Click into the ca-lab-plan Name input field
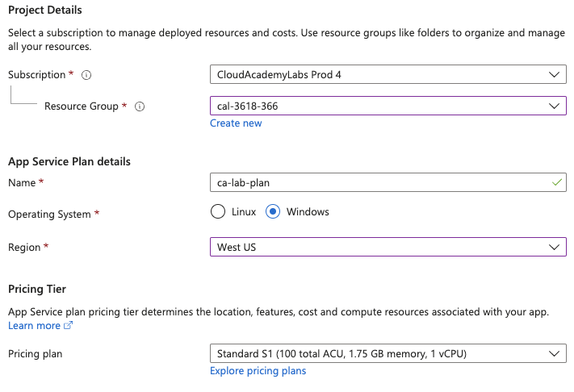 tap(371, 182)
